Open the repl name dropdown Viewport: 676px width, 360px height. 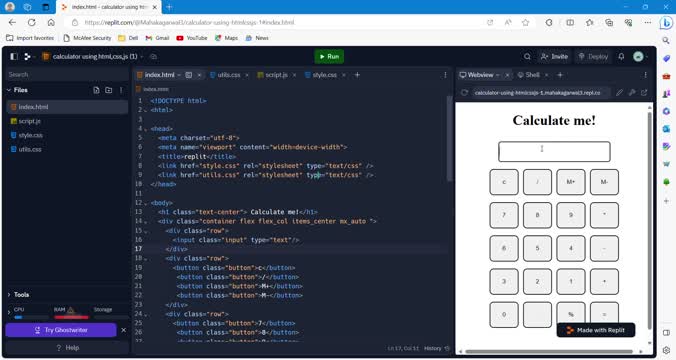pyautogui.click(x=142, y=56)
